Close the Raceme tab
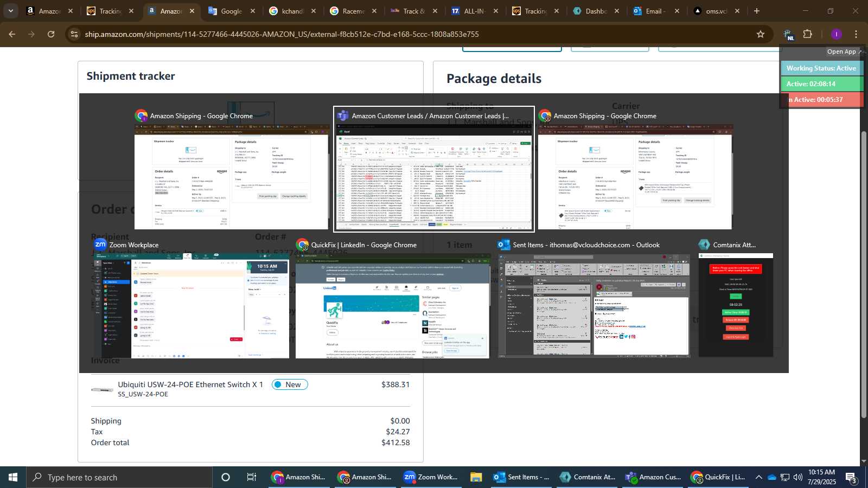868x488 pixels. click(x=374, y=11)
